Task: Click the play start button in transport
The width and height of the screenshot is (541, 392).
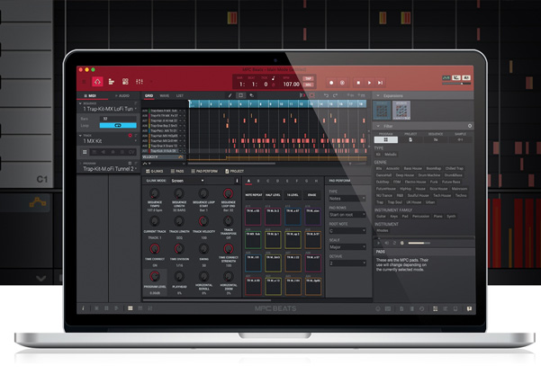Action: pos(380,83)
